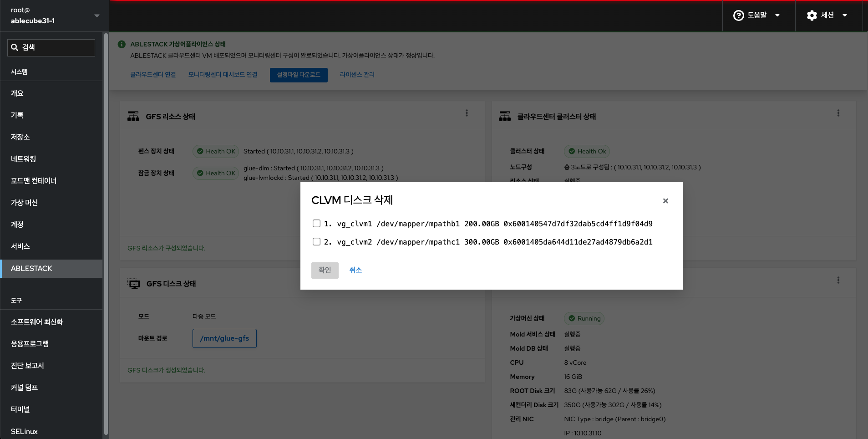Open GFS 리소스 상태 kebab menu
This screenshot has width=868, height=439.
point(467,113)
